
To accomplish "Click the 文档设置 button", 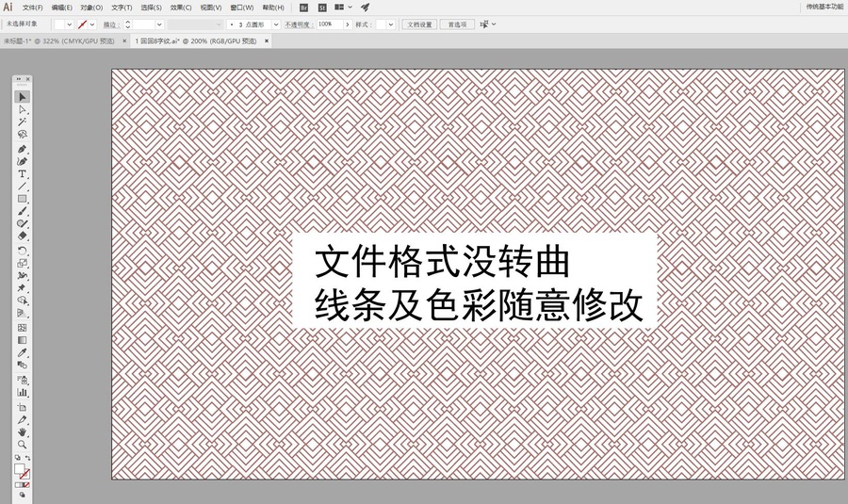I will click(x=419, y=24).
